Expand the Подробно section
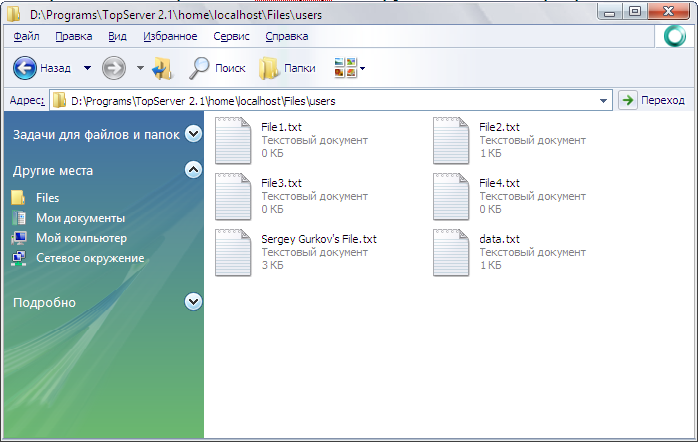Viewport: 698px width, 442px height. pos(193,302)
